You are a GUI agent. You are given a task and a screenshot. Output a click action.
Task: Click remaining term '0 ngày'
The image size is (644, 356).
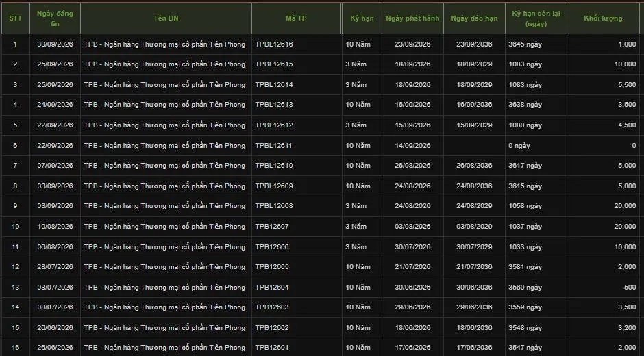click(x=519, y=146)
